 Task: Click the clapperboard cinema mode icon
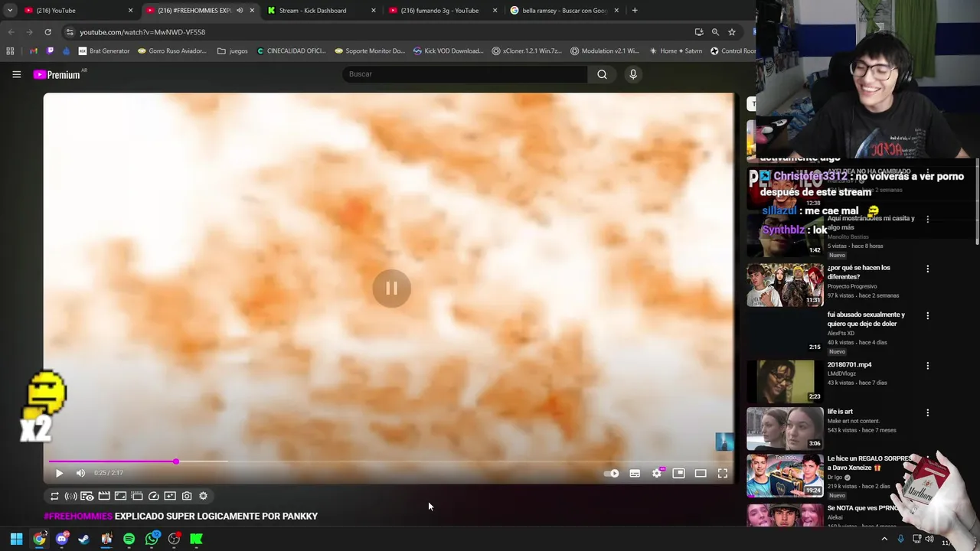click(104, 496)
